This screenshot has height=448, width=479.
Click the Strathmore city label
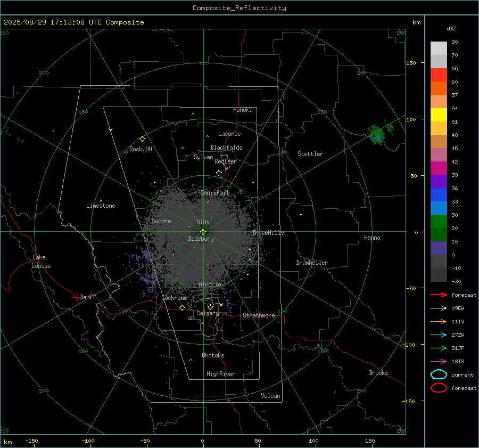click(259, 315)
